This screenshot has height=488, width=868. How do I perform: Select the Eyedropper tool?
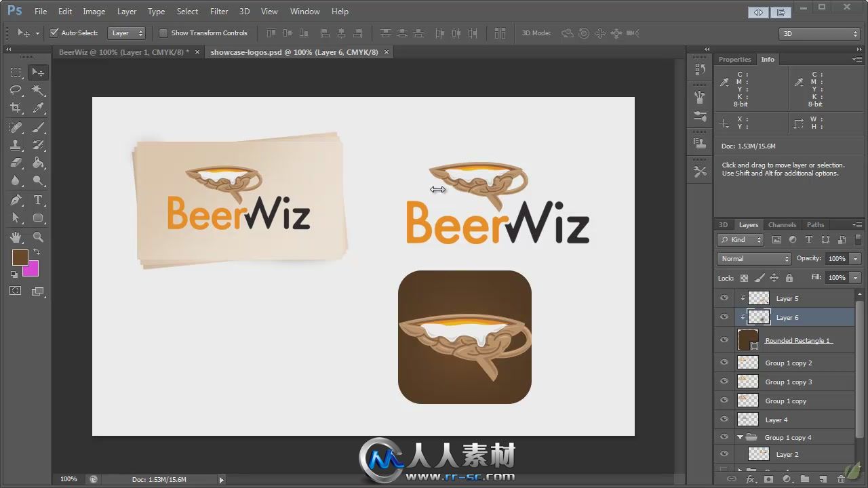(x=38, y=108)
